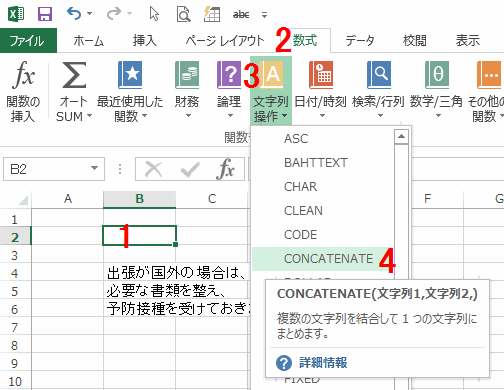
Task: Click the Excel application logo icon
Action: tap(16, 14)
